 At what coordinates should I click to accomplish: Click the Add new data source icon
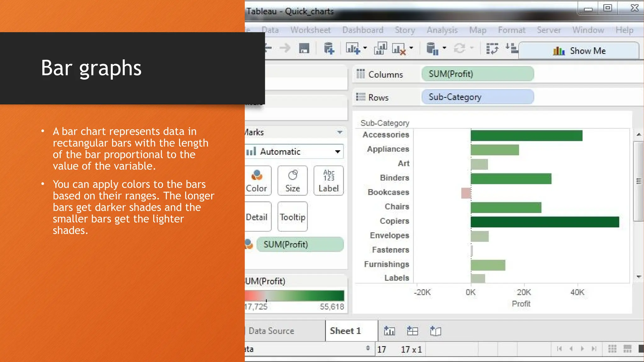[329, 48]
